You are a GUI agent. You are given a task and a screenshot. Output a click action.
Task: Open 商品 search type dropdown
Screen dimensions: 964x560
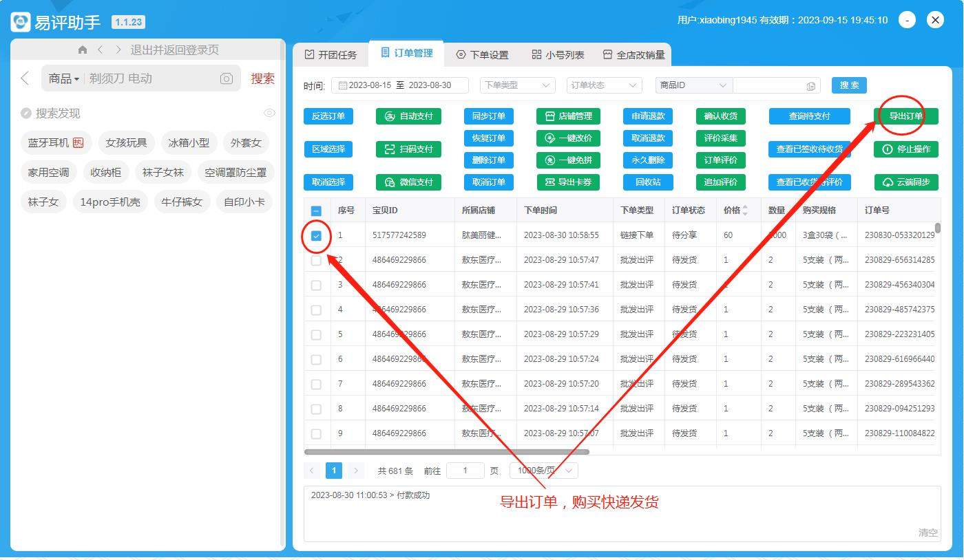[64, 79]
